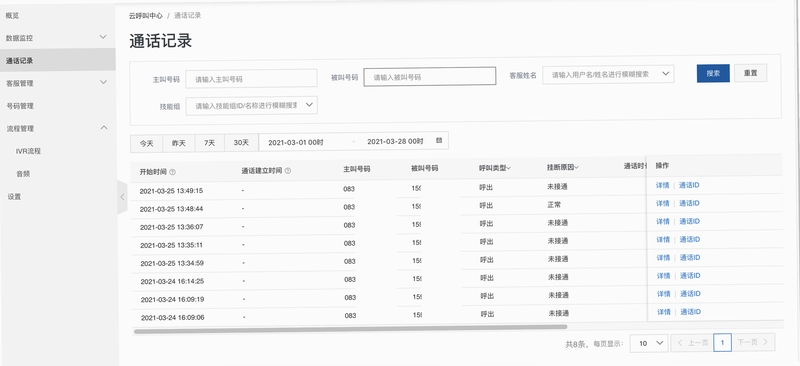Open 号码管理 in the sidebar
Image resolution: width=800 pixels, height=366 pixels.
pyautogui.click(x=19, y=106)
